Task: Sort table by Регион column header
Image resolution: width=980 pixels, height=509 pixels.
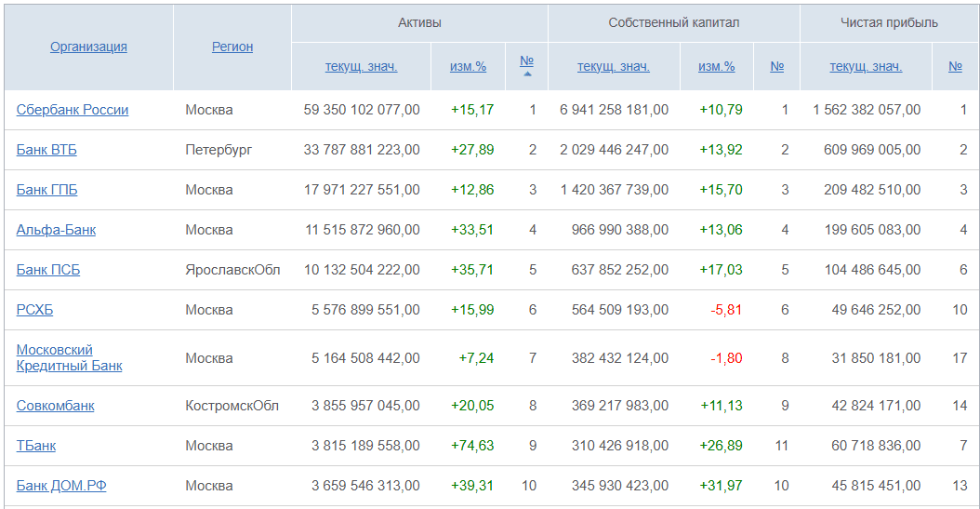Action: pyautogui.click(x=232, y=47)
